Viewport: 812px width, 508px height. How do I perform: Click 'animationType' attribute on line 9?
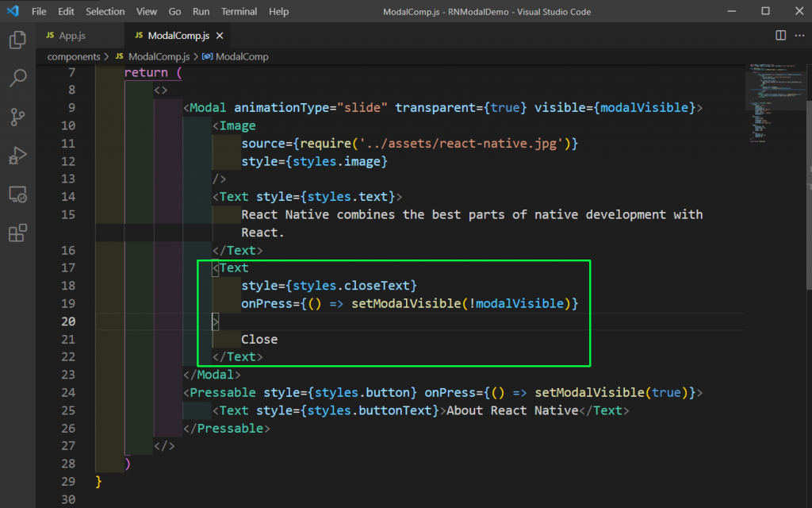(282, 108)
